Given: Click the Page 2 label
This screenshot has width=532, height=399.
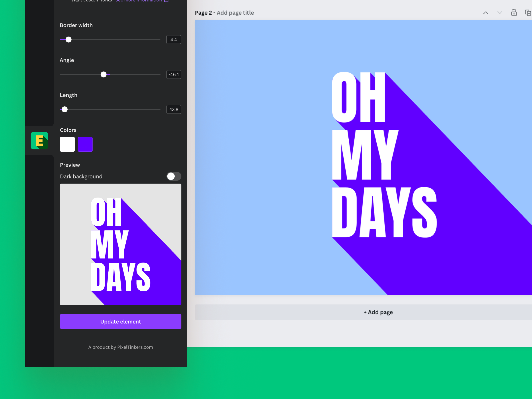Looking at the screenshot, I should tap(203, 13).
